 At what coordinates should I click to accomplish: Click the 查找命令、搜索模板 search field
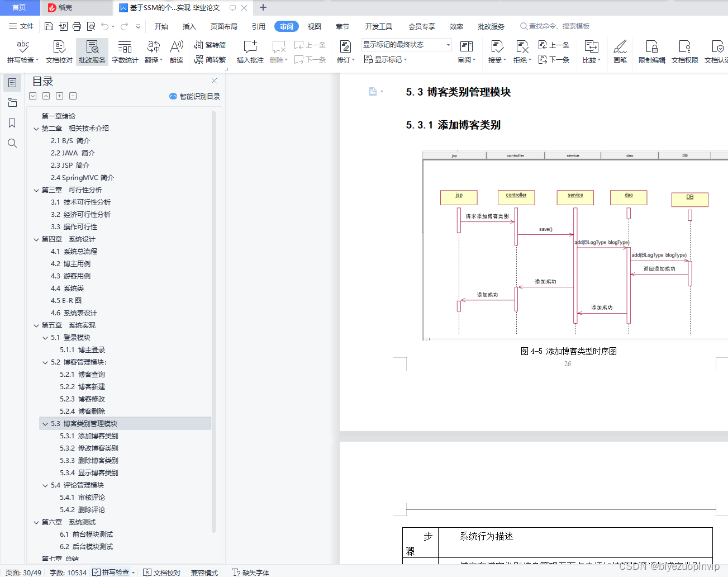pyautogui.click(x=555, y=26)
